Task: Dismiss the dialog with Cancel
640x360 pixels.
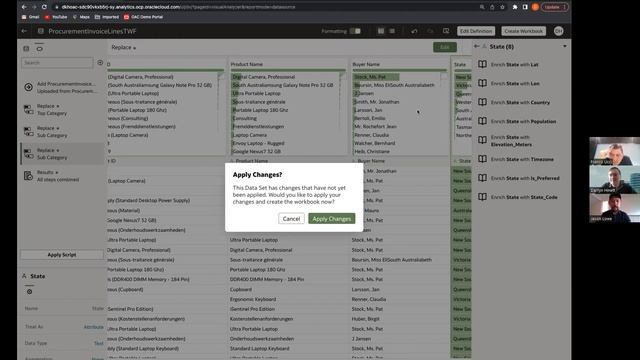Action: click(291, 219)
